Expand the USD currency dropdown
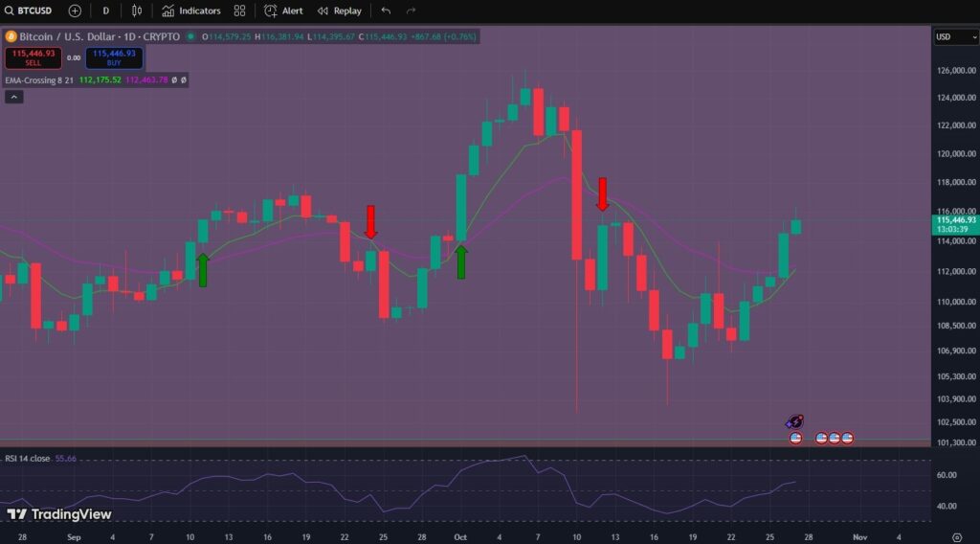This screenshot has height=544, width=980. point(953,37)
